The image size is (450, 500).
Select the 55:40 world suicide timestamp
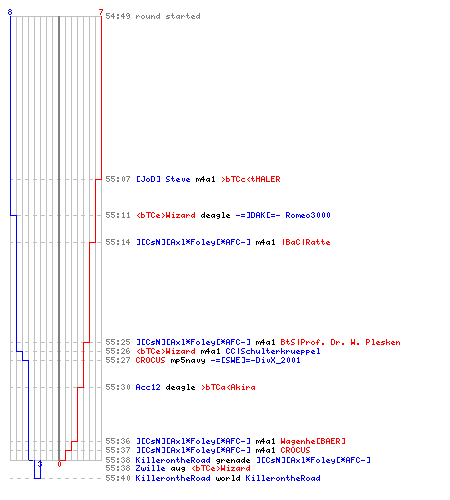point(118,478)
